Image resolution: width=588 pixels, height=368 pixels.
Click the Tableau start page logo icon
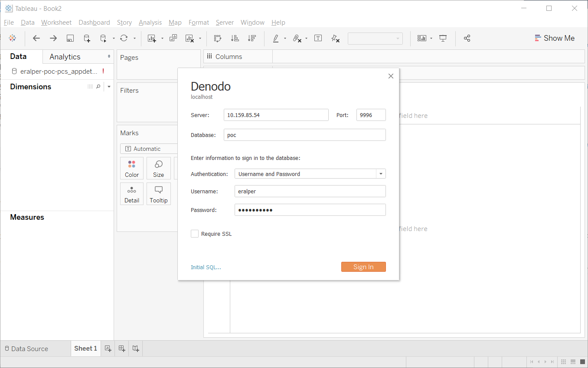tap(13, 38)
